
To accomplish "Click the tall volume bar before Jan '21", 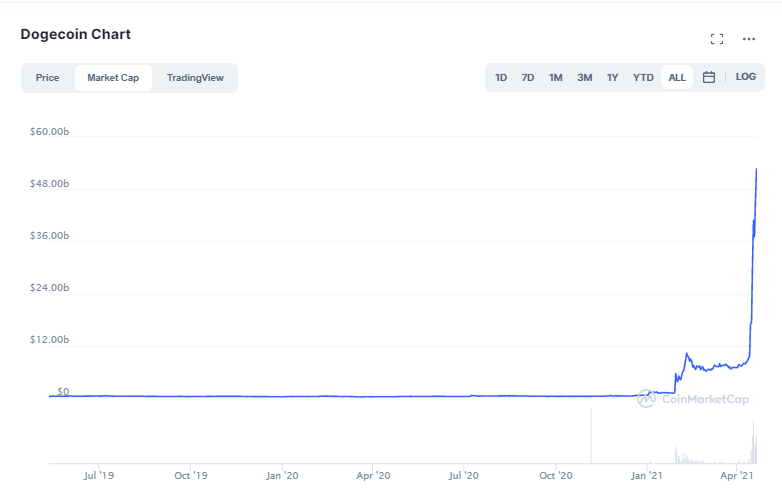I will pos(591,436).
